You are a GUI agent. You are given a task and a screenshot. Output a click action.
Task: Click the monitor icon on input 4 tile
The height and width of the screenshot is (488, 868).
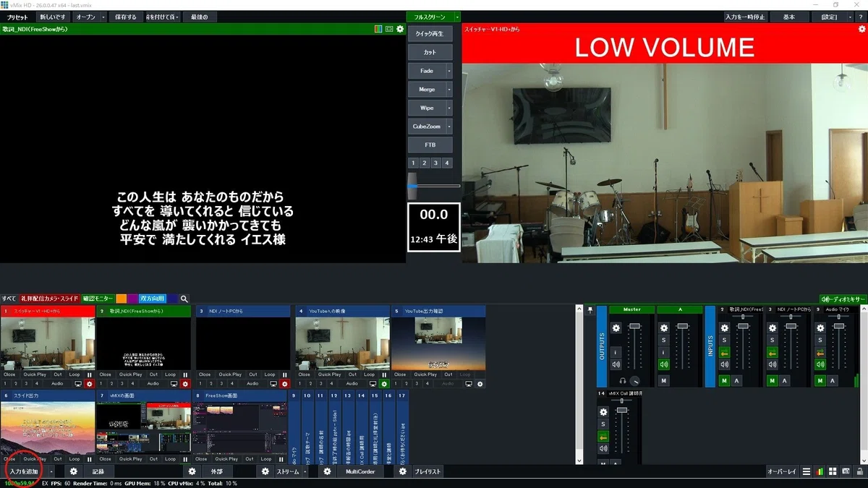point(373,384)
